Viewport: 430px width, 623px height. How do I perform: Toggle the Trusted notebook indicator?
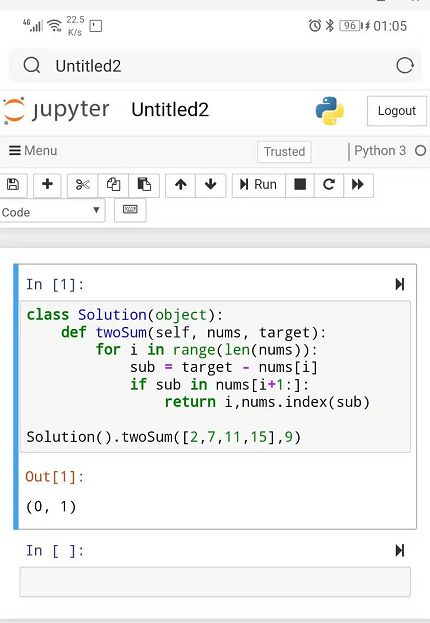(284, 152)
